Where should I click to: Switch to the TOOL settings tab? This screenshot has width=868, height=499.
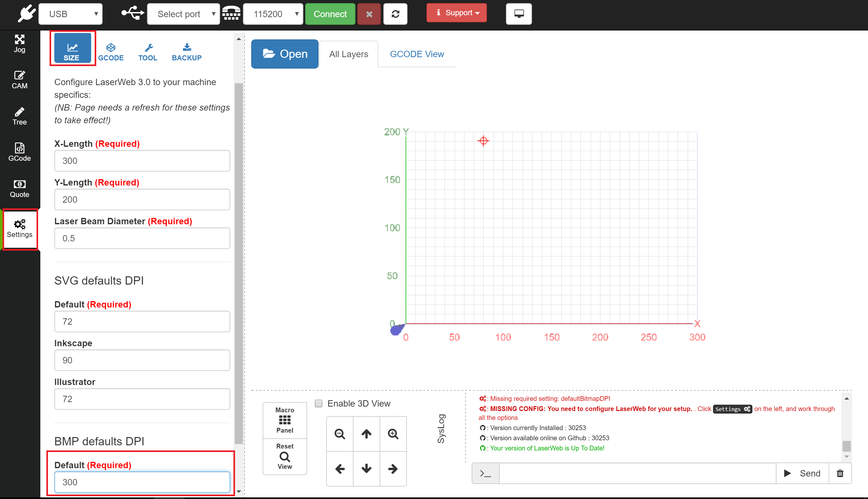click(148, 52)
